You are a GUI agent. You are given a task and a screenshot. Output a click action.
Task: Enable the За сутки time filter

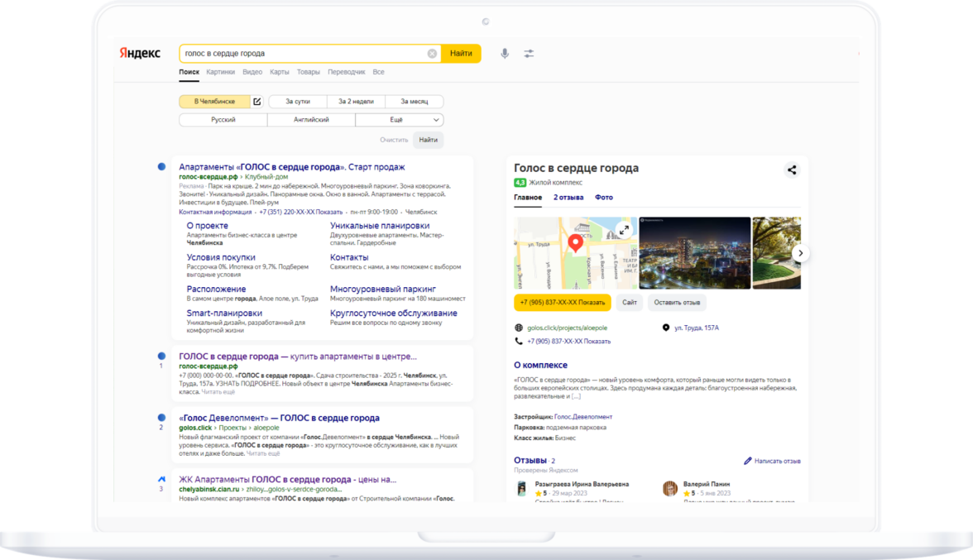tap(298, 102)
